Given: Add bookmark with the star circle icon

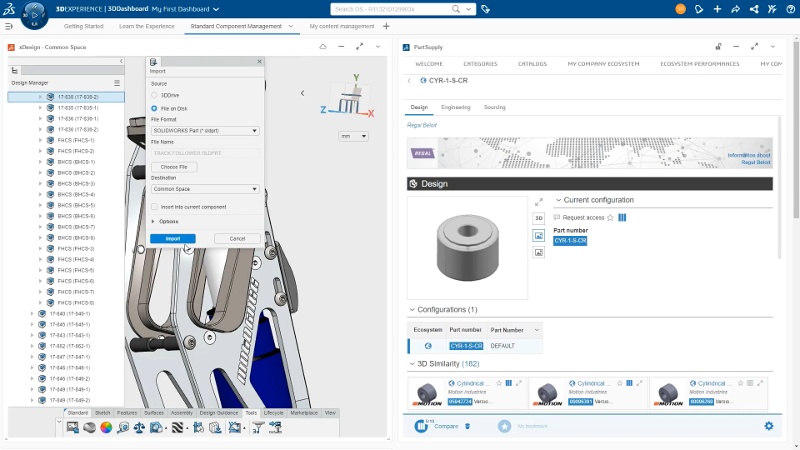Looking at the screenshot, I should click(x=504, y=426).
